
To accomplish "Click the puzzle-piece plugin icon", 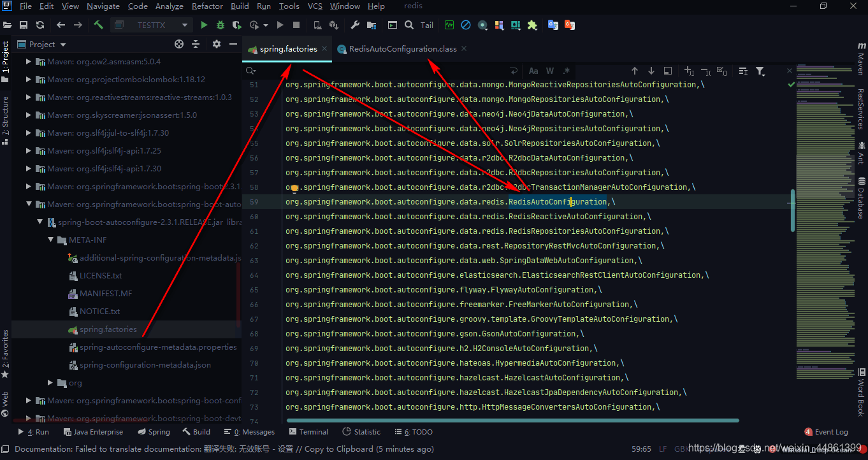I will pyautogui.click(x=532, y=25).
